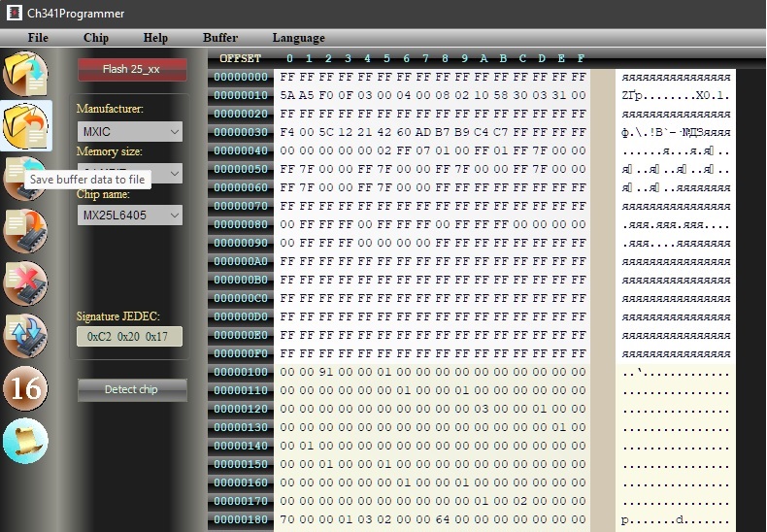Click byte F4 in row 00000030

pos(287,132)
